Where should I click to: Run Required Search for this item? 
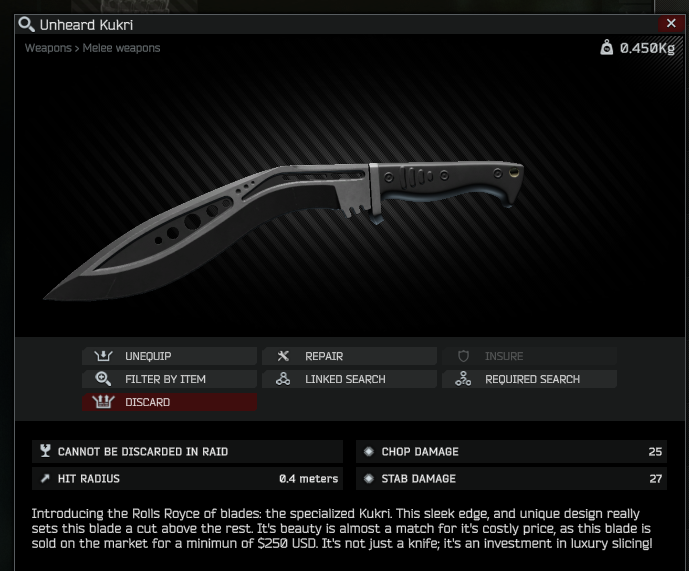click(x=529, y=379)
